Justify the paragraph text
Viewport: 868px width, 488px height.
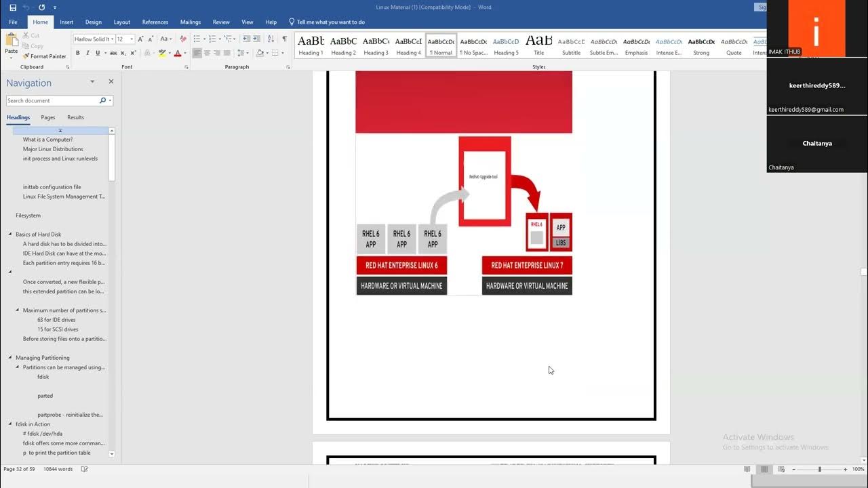(x=227, y=53)
